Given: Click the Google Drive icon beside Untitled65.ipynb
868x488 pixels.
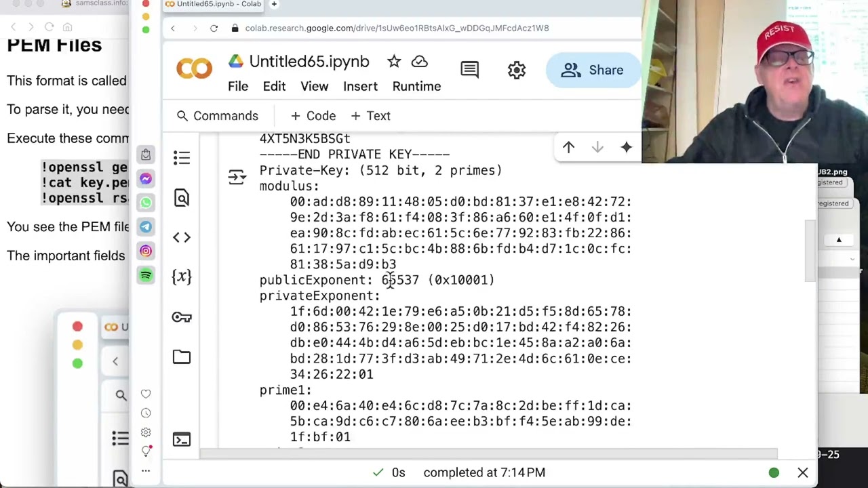Looking at the screenshot, I should (x=235, y=62).
